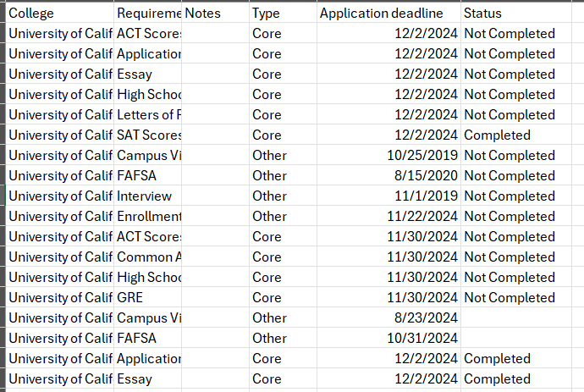This screenshot has height=392, width=584.
Task: Click the Application deadline header cell
Action: click(388, 14)
